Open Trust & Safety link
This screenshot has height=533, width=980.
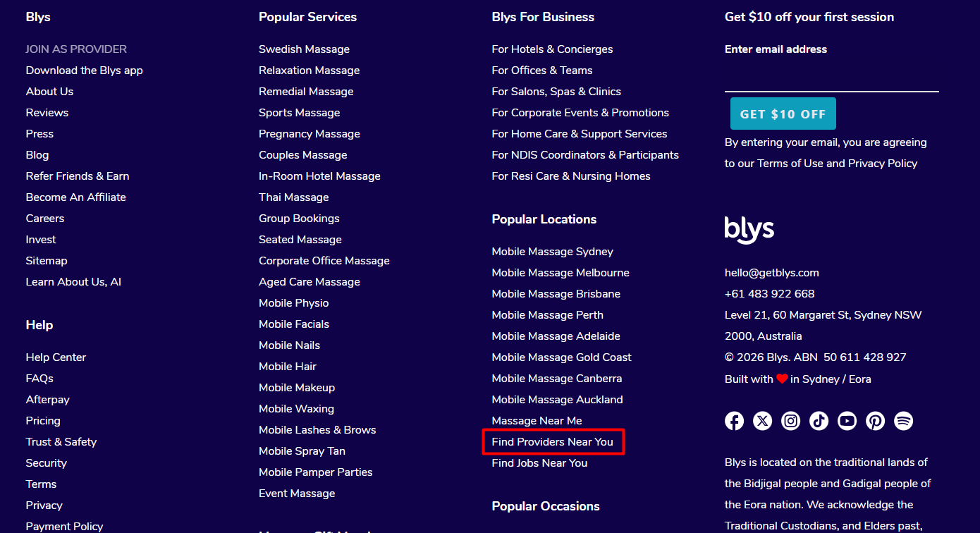tap(61, 442)
